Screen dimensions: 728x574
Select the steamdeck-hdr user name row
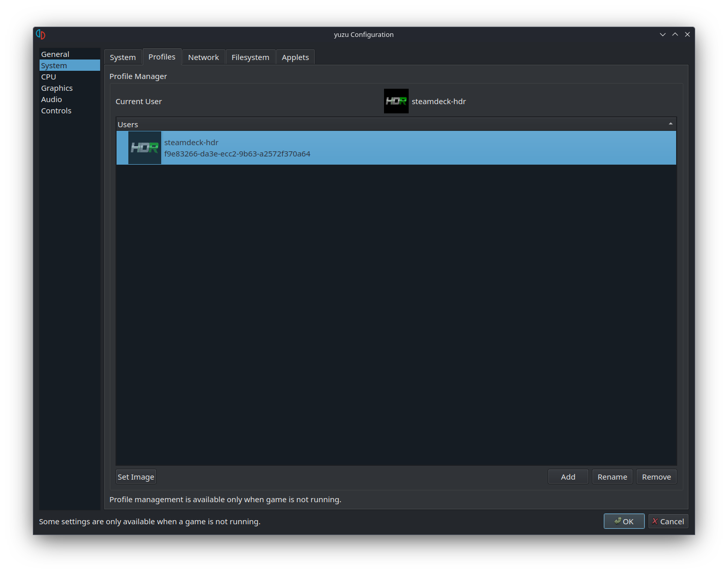(396, 148)
